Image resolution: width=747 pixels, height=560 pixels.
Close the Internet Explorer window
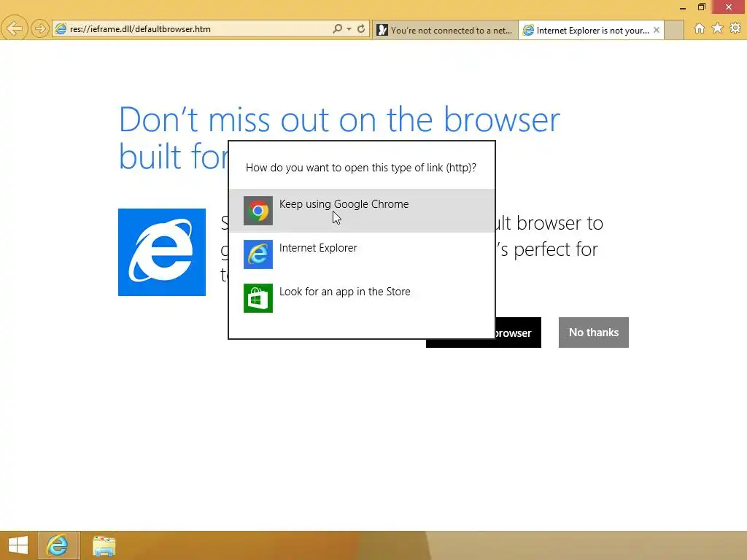point(729,7)
